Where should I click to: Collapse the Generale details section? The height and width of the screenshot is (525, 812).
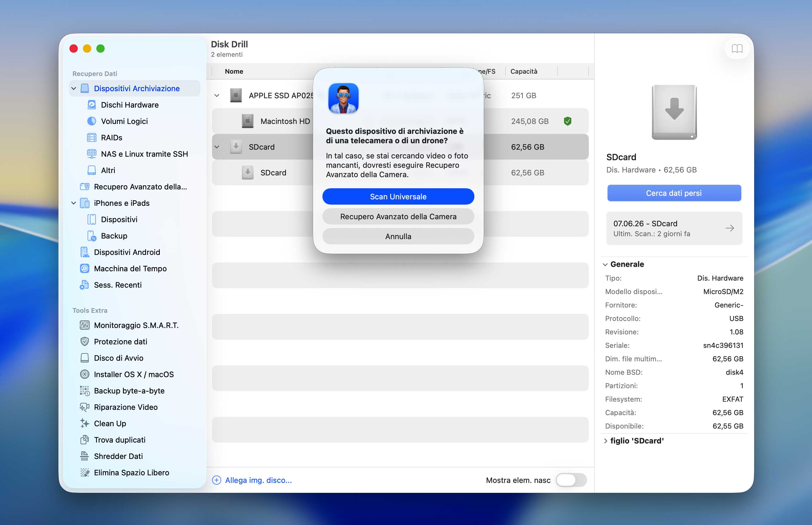(x=605, y=264)
